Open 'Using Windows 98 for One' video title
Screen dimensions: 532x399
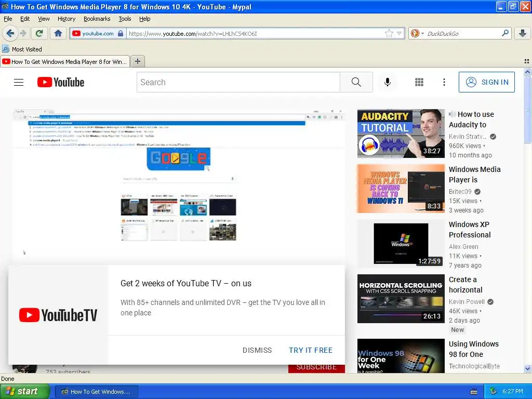(x=474, y=349)
